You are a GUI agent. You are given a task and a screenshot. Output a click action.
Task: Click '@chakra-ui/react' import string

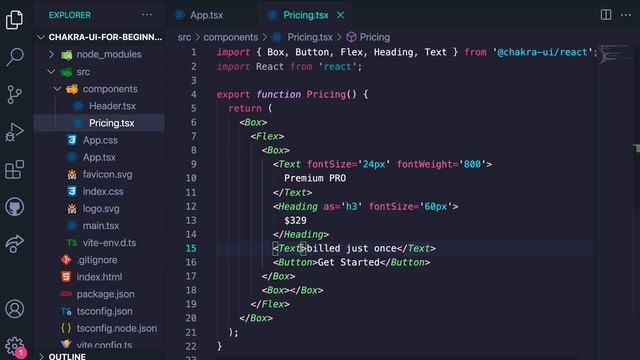542,52
